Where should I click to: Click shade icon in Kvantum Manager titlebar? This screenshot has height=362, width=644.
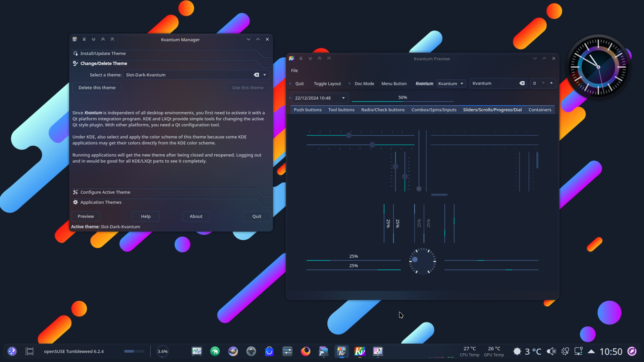coord(112,39)
